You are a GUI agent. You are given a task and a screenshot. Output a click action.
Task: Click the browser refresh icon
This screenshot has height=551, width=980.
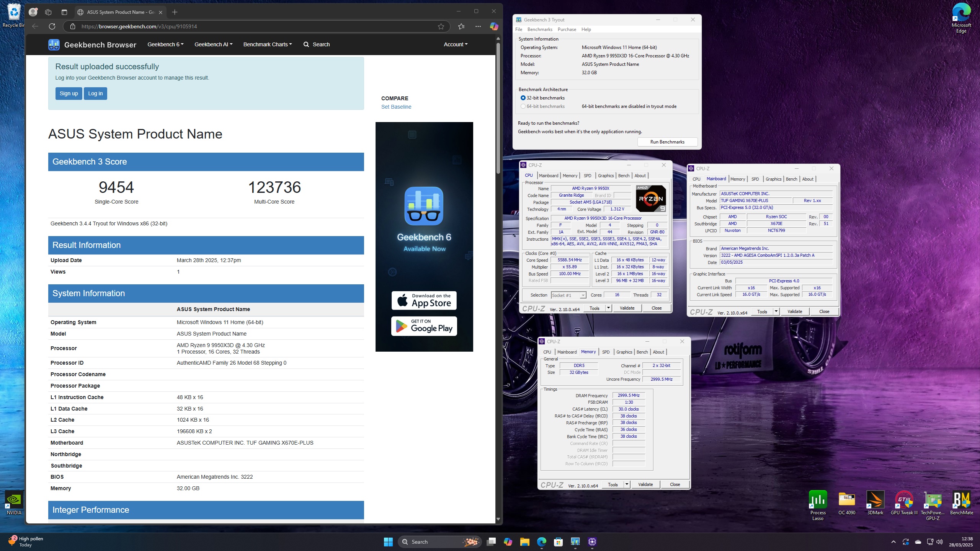click(x=52, y=26)
